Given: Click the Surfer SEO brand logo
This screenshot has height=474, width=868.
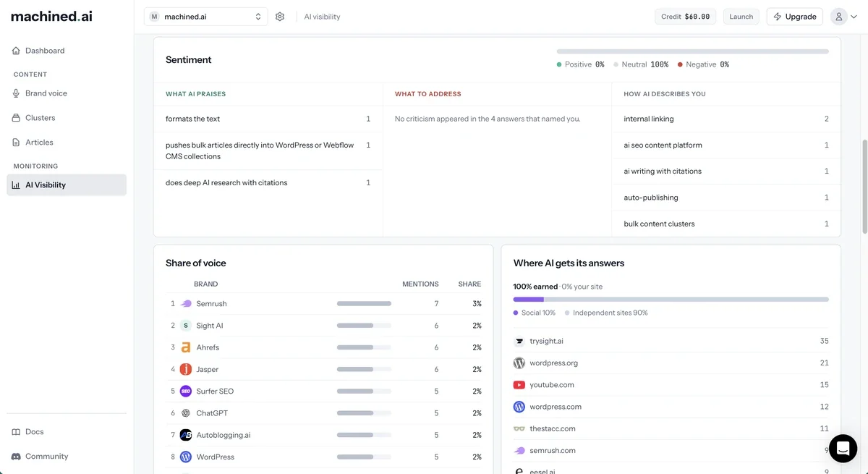Looking at the screenshot, I should tap(186, 392).
